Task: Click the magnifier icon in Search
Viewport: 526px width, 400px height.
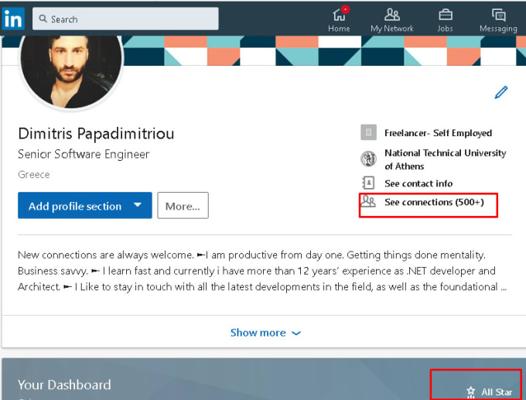Action: (43, 19)
